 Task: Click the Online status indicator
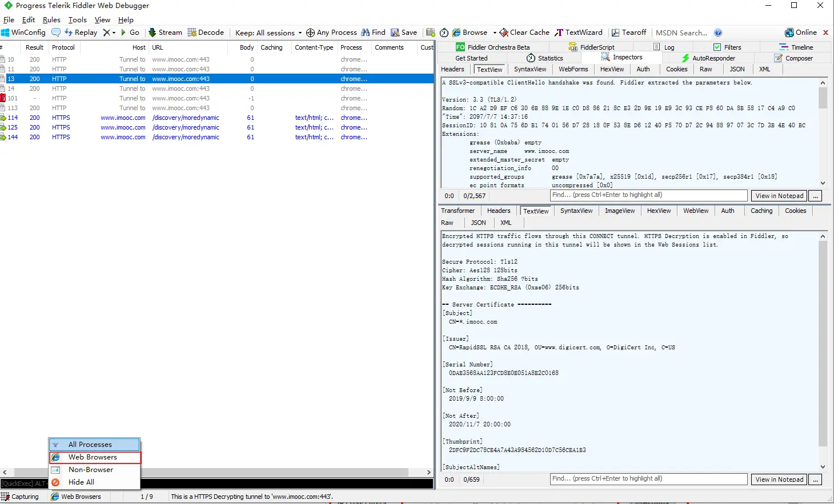click(x=801, y=33)
